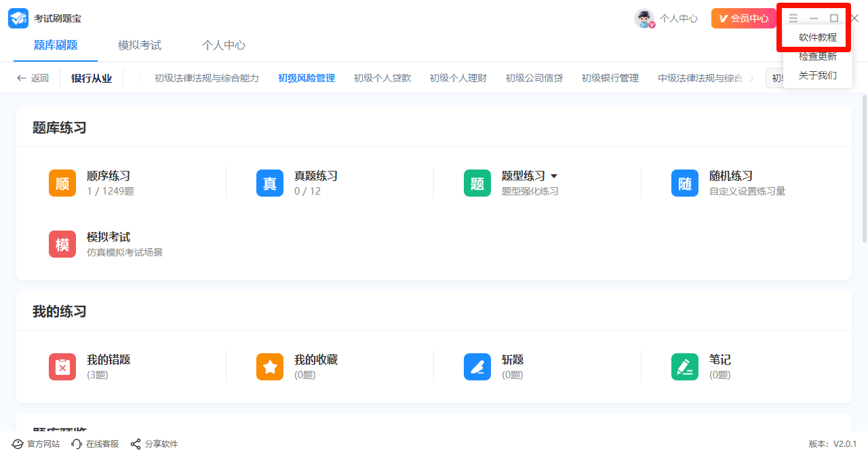Click the (0题) count under 笔记
This screenshot has width=868, height=457.
point(720,375)
